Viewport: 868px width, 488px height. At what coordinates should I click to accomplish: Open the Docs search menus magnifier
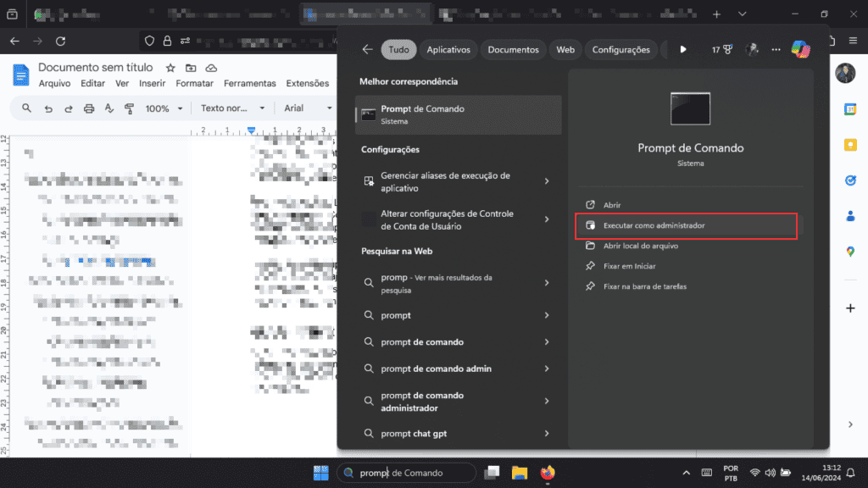(26, 108)
